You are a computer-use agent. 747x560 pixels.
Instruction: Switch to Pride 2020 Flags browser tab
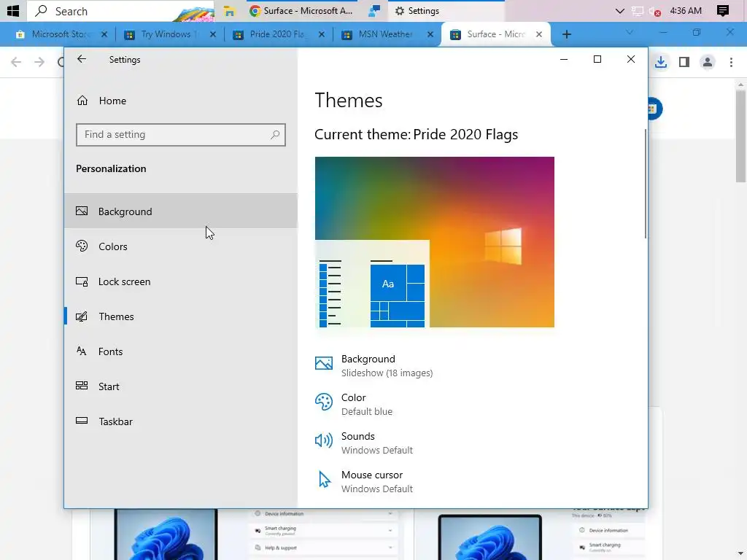point(279,34)
